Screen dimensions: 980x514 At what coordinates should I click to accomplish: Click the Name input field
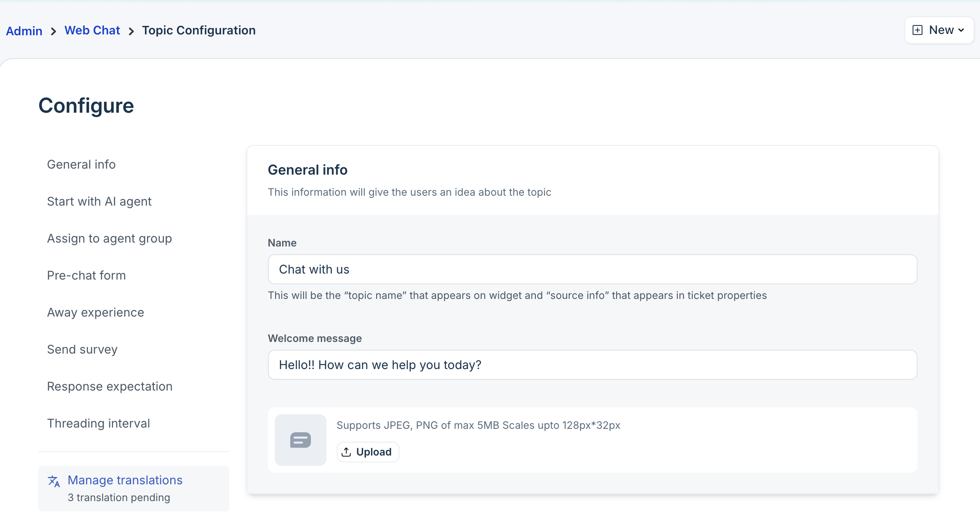[x=592, y=269]
